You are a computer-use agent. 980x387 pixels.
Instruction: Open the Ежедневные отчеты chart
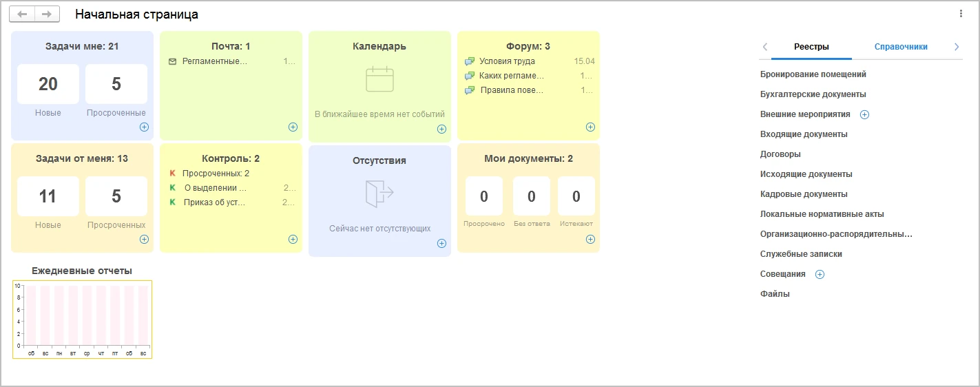[x=82, y=319]
